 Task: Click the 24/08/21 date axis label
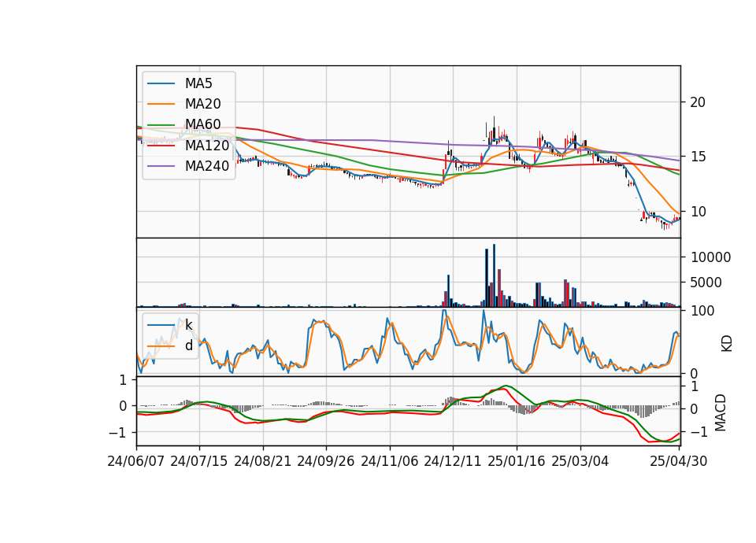263,461
